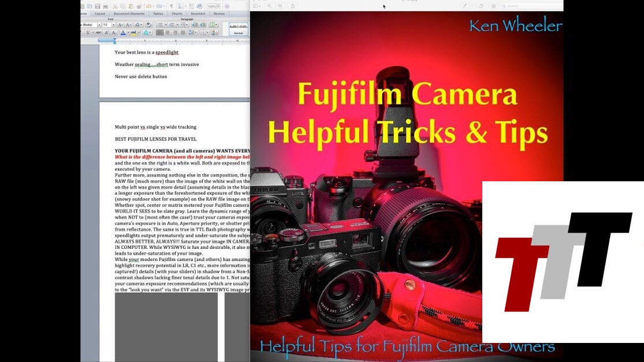The width and height of the screenshot is (644, 362).
Task: Select the Normal style in styles gallery
Action: coord(239,29)
